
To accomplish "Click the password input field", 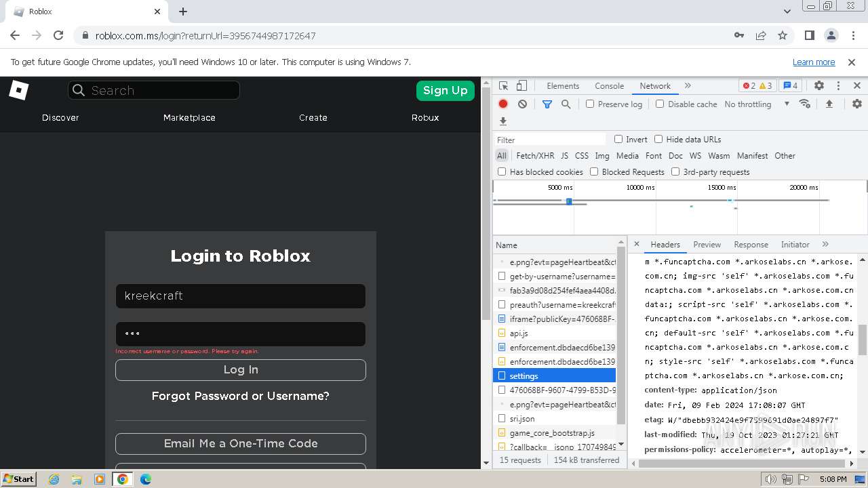I will coord(241,334).
